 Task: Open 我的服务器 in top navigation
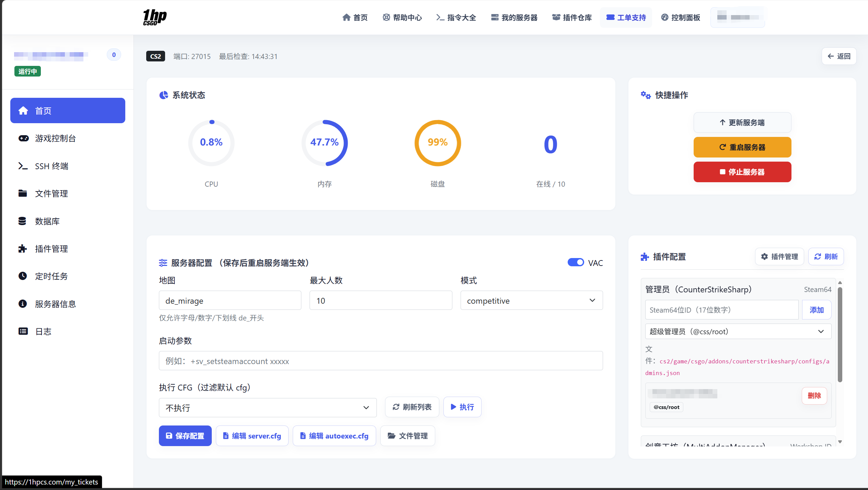coord(514,17)
